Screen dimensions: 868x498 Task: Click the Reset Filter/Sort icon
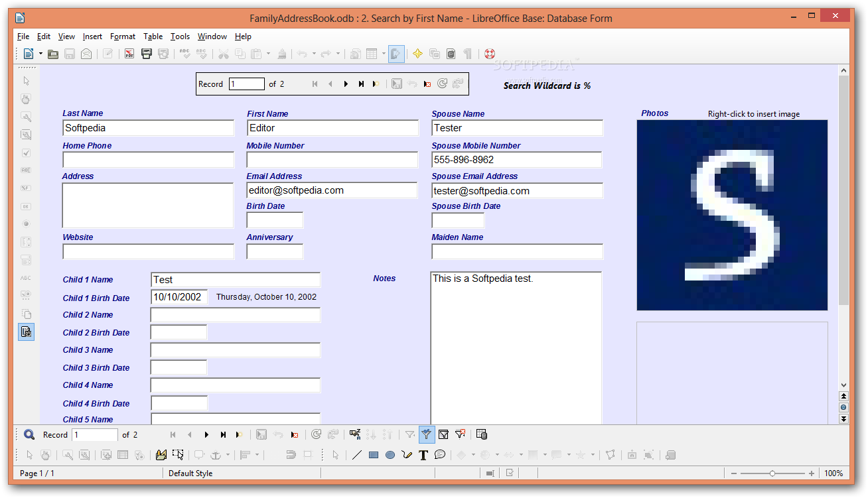(460, 435)
